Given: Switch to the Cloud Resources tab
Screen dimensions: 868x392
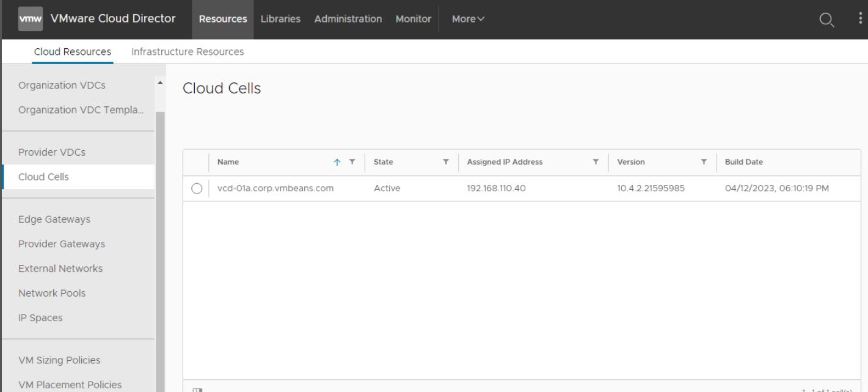Looking at the screenshot, I should [x=73, y=52].
